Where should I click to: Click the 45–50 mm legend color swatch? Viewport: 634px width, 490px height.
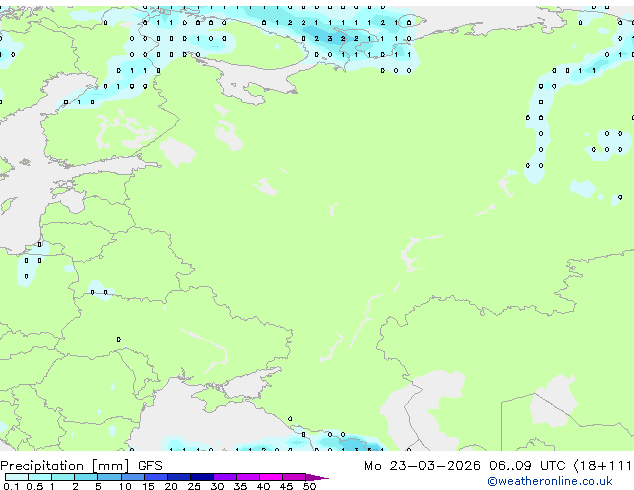tap(294, 477)
